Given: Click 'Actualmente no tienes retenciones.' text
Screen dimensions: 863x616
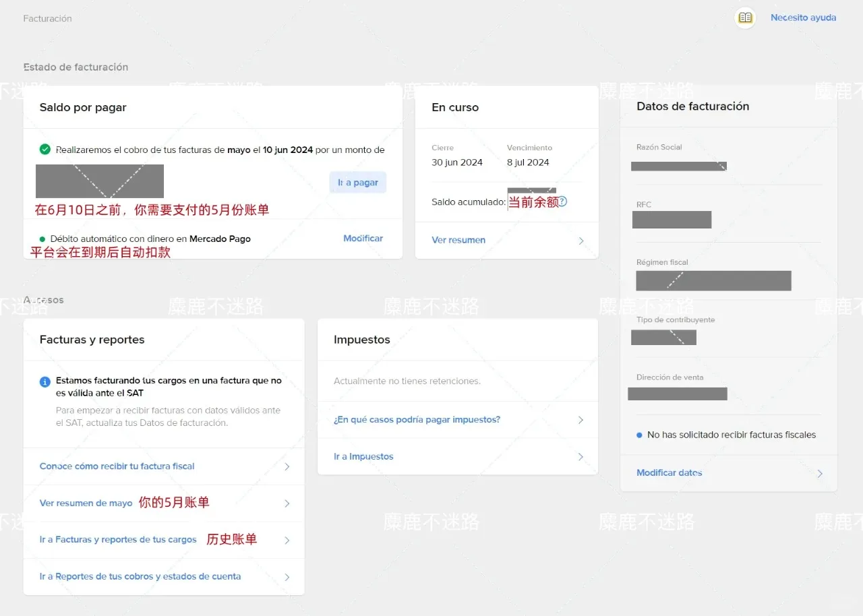Looking at the screenshot, I should click(407, 381).
